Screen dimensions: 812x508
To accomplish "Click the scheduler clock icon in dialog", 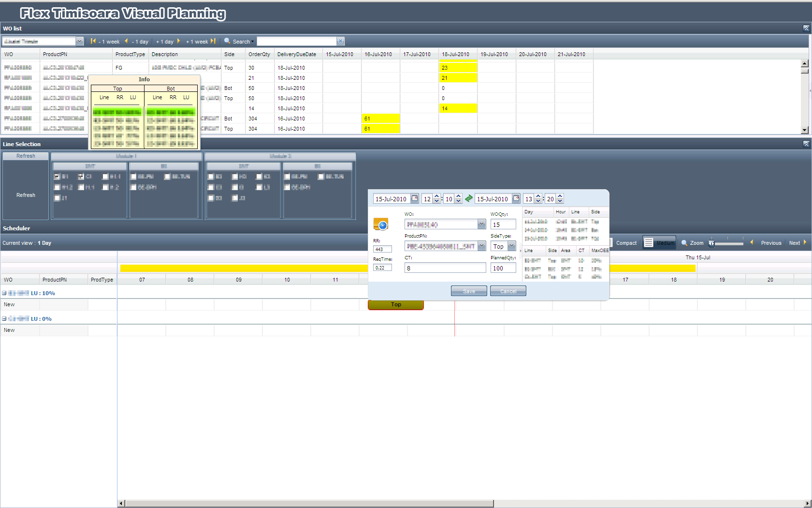I will click(381, 224).
